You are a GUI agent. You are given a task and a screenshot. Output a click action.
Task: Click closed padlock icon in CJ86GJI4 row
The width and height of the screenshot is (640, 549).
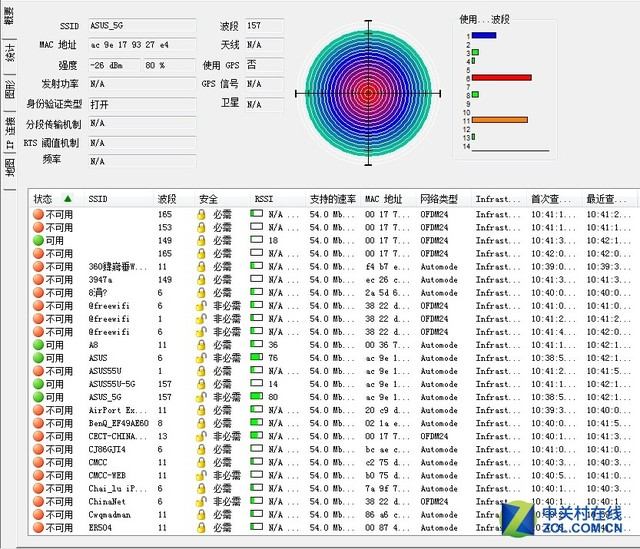pos(201,449)
